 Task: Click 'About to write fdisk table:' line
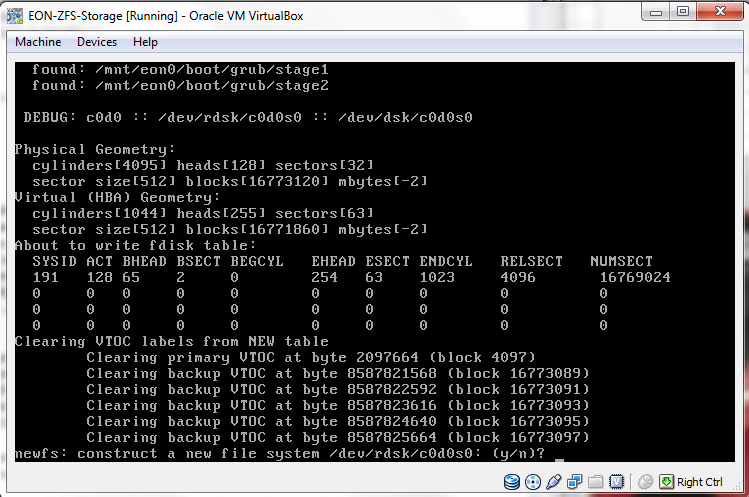[136, 245]
